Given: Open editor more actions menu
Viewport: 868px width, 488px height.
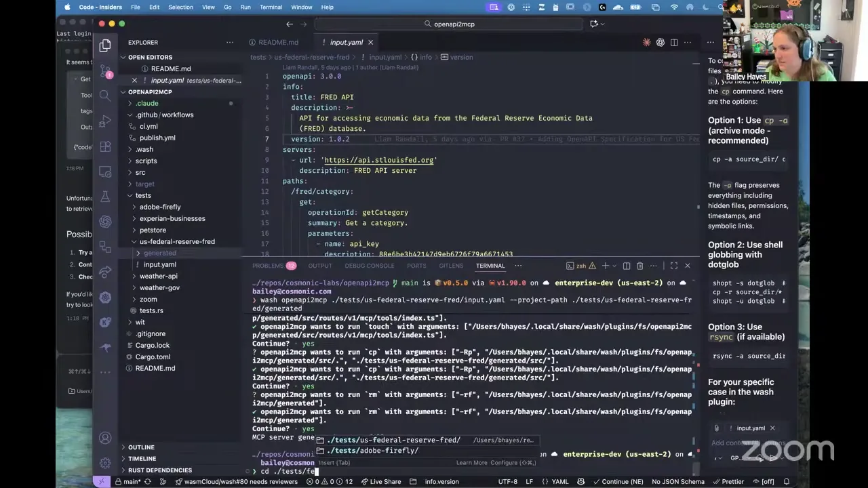Looking at the screenshot, I should (x=688, y=42).
